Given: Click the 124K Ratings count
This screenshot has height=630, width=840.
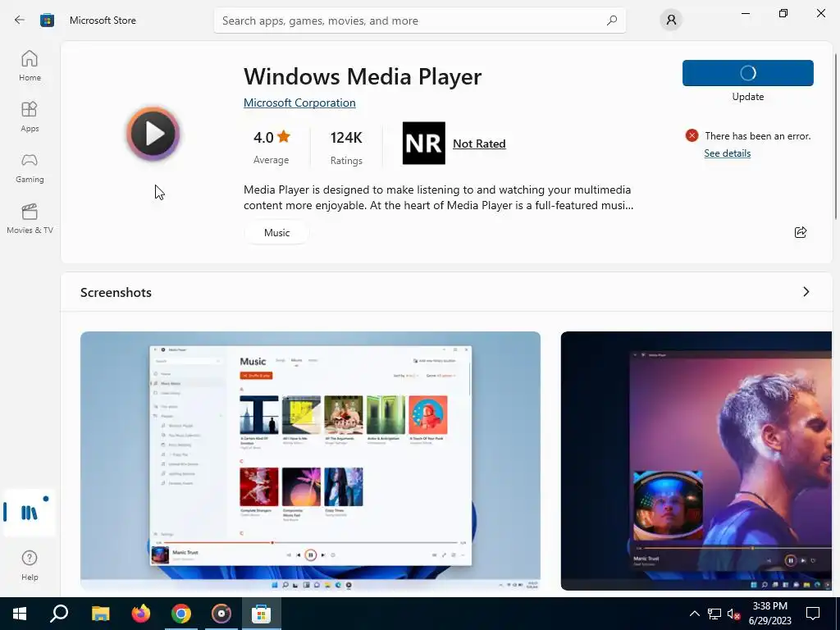Looking at the screenshot, I should [346, 148].
